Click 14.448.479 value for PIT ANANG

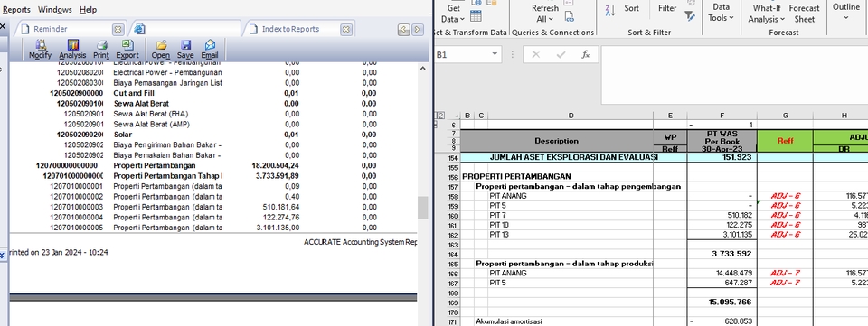[722, 273]
